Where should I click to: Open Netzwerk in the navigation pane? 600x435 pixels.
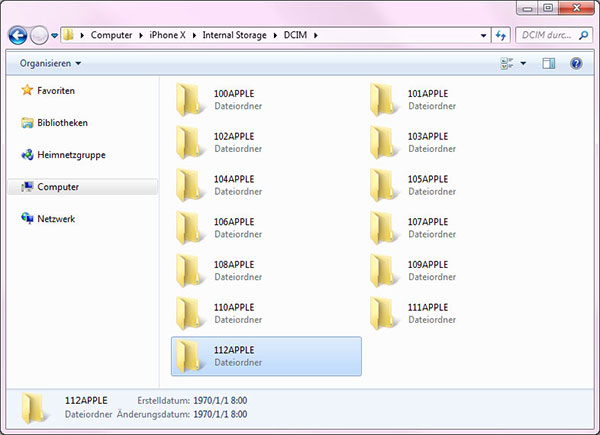[x=56, y=219]
